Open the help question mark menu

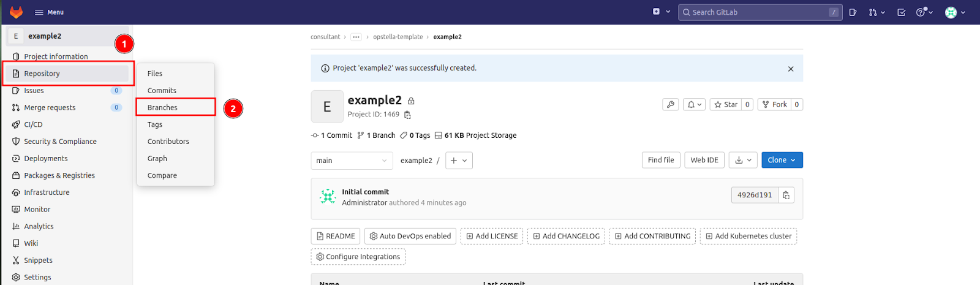924,12
